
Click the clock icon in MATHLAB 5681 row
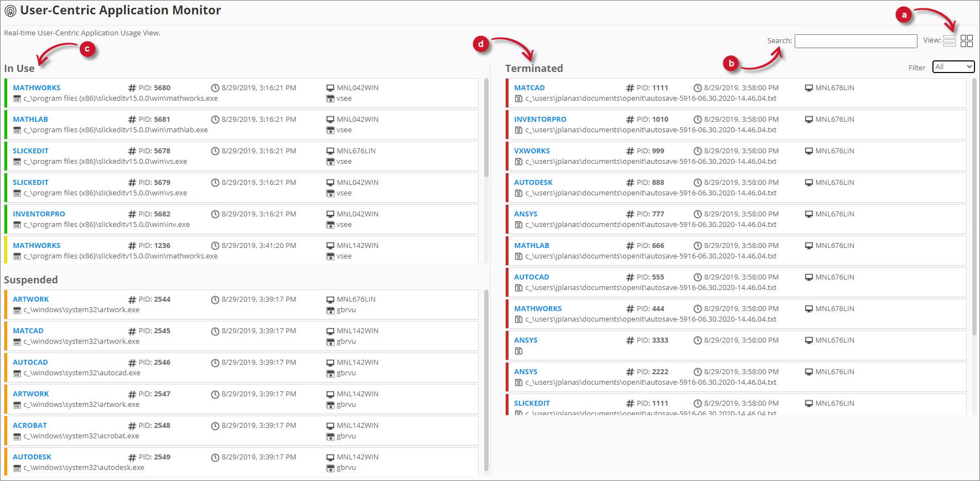coord(215,120)
